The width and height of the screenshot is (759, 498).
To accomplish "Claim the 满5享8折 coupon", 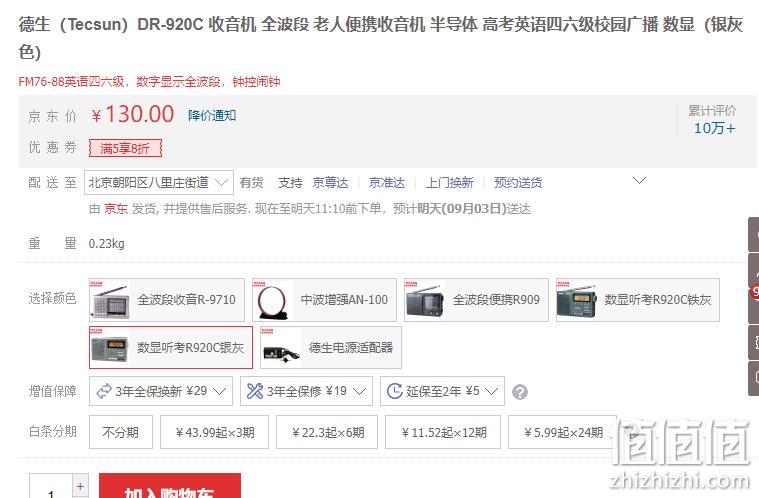I will pos(125,148).
